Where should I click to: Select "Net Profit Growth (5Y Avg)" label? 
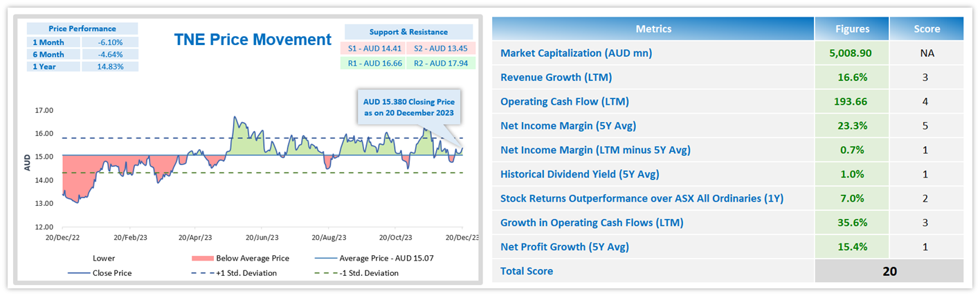pos(565,247)
